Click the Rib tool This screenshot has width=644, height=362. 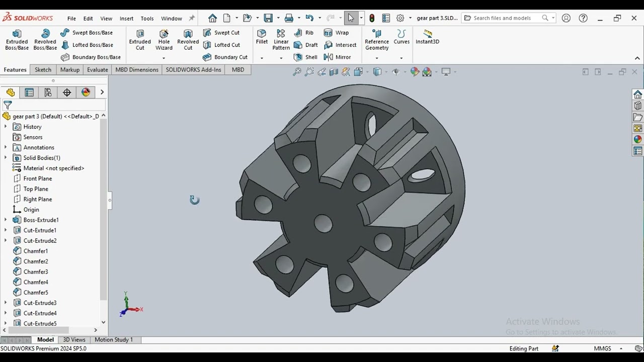(304, 33)
